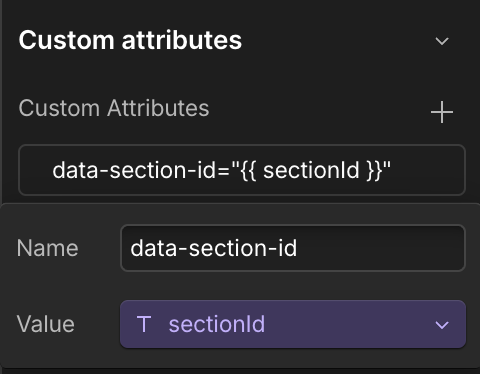
Task: Click the T text-type icon in Value
Action: [x=144, y=324]
